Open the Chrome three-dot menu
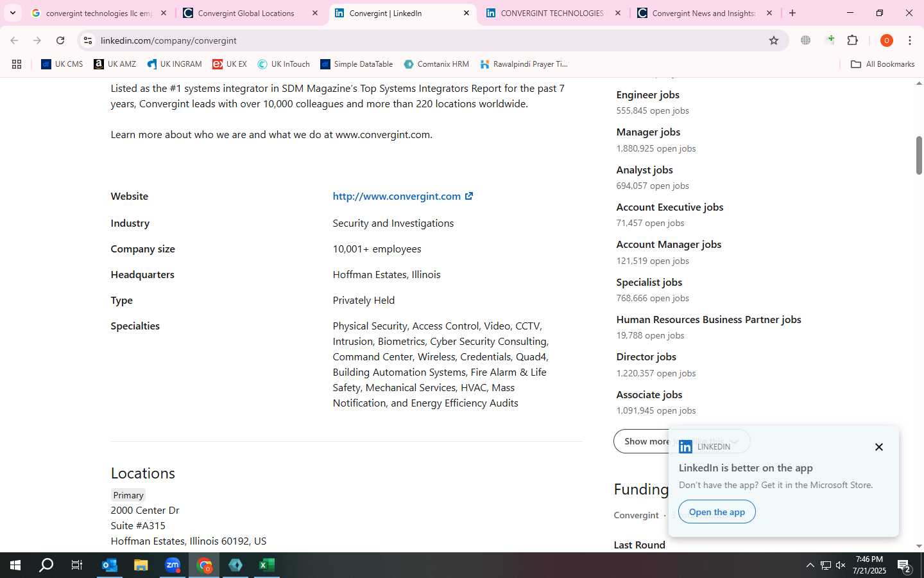The height and width of the screenshot is (578, 924). point(910,40)
